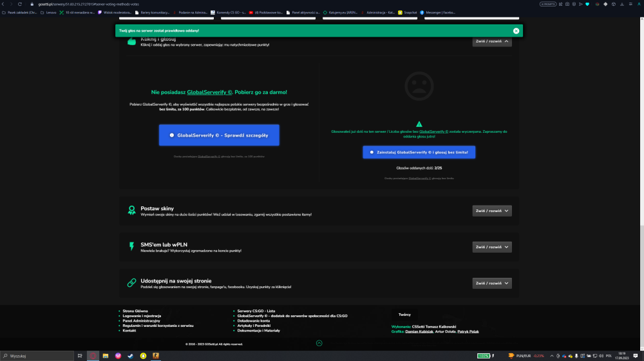This screenshot has height=361, width=644.
Task: Click the microphone tray icon
Action: 576,356
